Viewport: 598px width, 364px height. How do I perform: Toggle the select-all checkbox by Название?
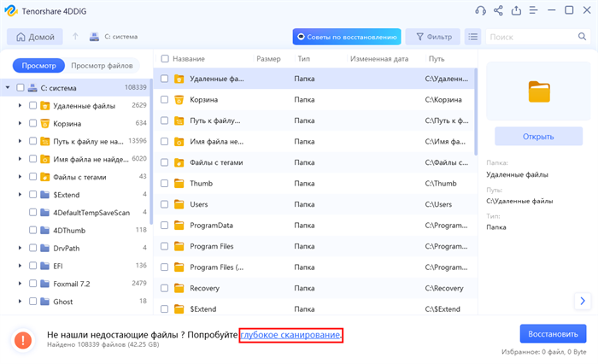point(165,59)
